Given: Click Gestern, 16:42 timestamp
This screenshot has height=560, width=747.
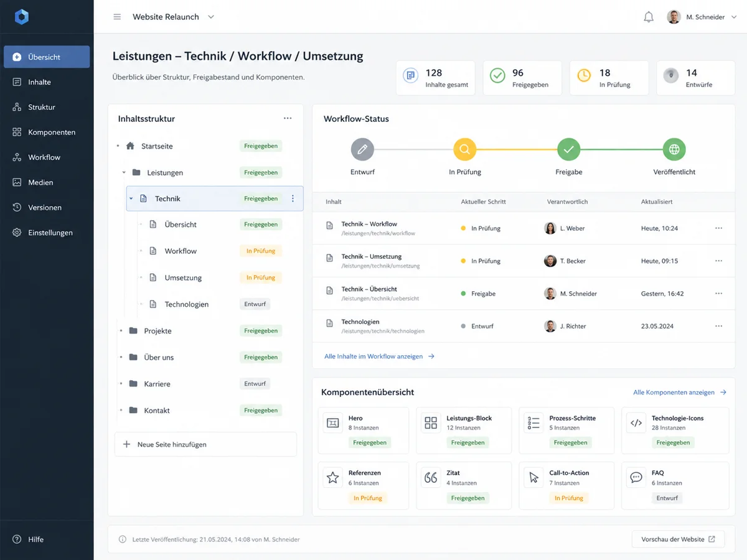Looking at the screenshot, I should (662, 293).
